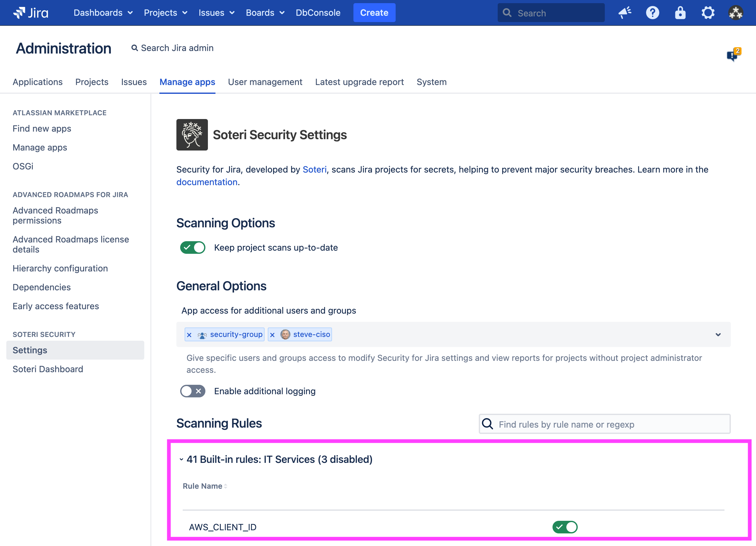
Task: Open the Dashboards dropdown menu
Action: pos(103,13)
